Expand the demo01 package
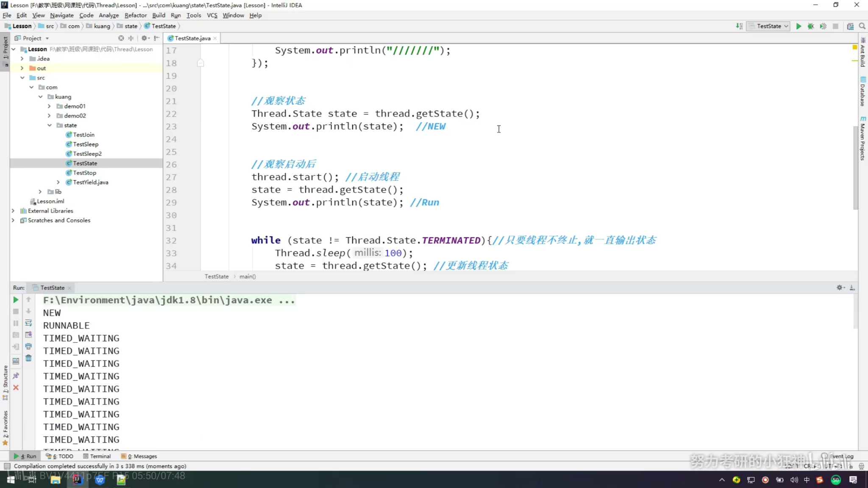The image size is (868, 488). click(x=49, y=106)
